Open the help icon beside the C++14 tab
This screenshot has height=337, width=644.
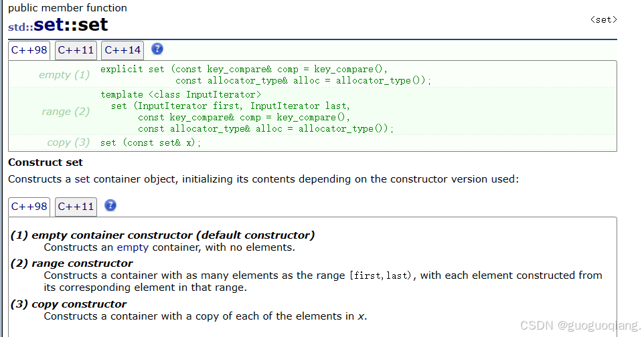[157, 49]
